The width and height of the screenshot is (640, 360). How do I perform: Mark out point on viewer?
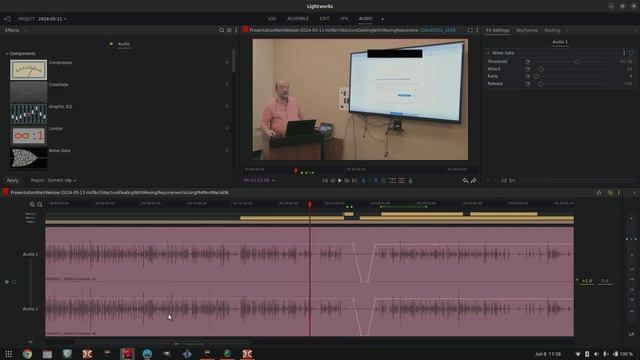point(376,180)
